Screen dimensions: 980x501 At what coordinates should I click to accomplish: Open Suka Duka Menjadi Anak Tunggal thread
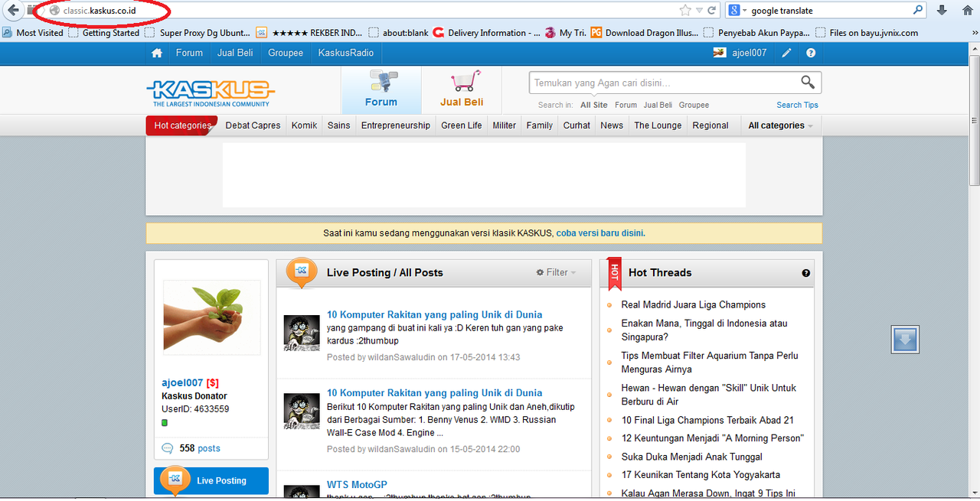(691, 457)
